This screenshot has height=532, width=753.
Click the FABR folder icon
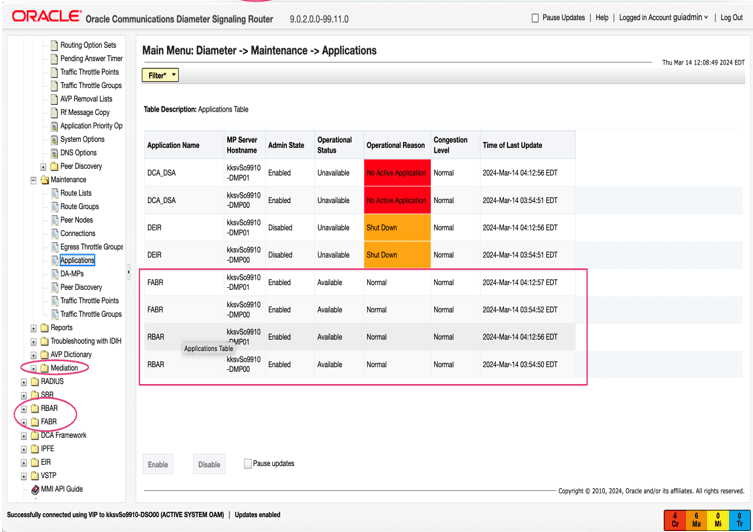tap(35, 422)
